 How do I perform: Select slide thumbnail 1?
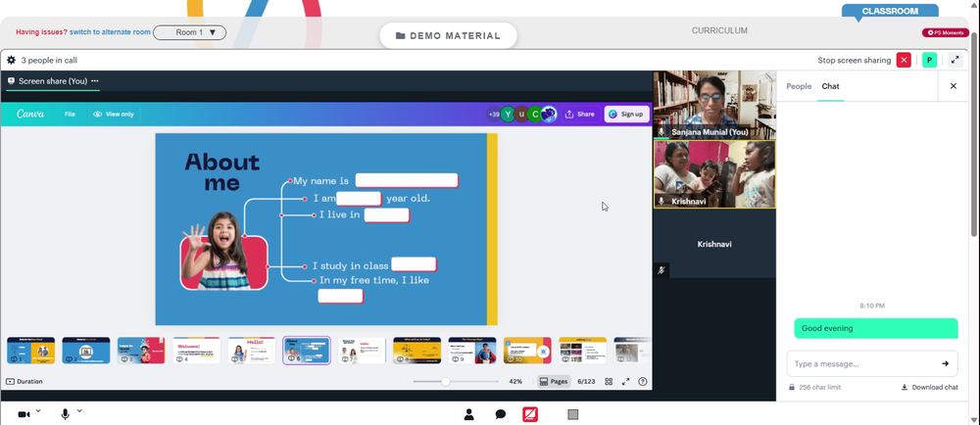[x=30, y=351]
